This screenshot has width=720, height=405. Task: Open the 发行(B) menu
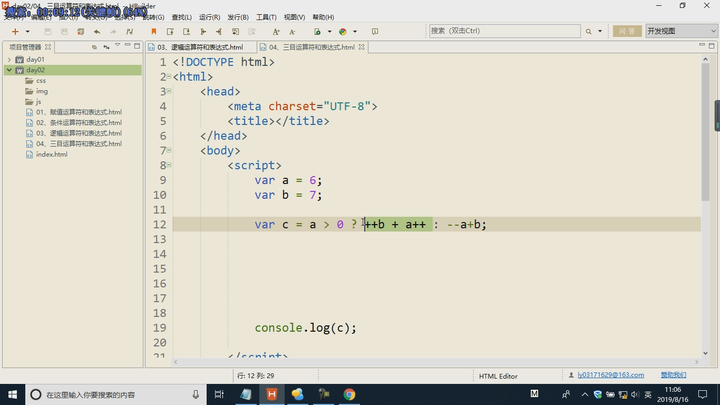(238, 17)
